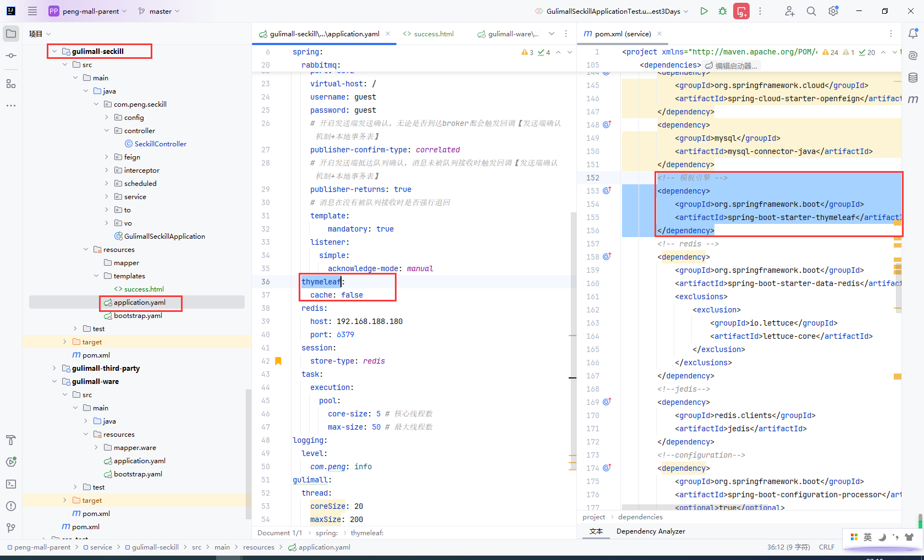Open the 项目 view mode dropdown
Screen dimensions: 924x560
[40, 34]
